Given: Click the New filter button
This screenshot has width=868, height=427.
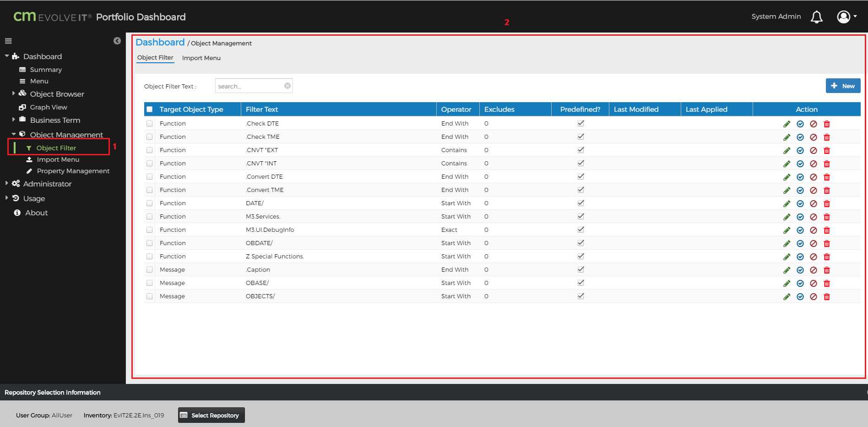Looking at the screenshot, I should (x=843, y=86).
